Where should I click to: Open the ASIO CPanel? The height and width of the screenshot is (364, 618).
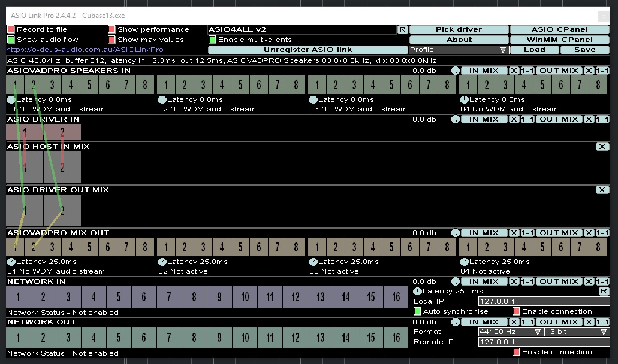coord(560,29)
